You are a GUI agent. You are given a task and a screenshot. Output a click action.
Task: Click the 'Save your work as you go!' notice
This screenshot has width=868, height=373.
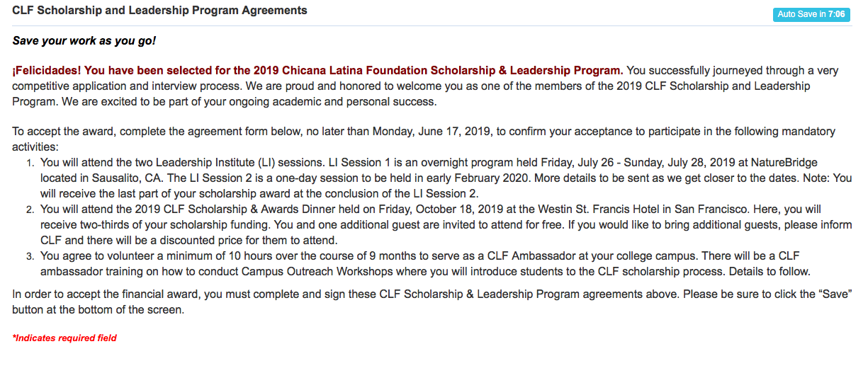click(84, 41)
